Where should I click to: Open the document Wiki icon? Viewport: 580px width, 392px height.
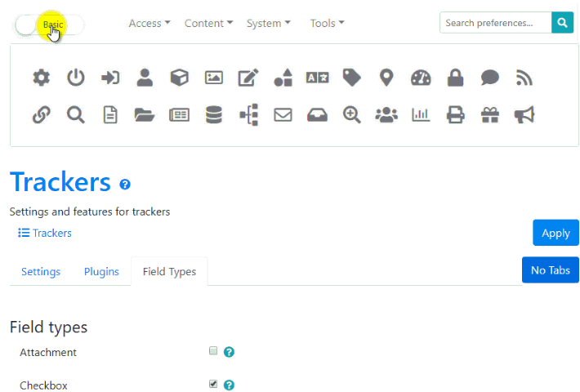coord(110,114)
